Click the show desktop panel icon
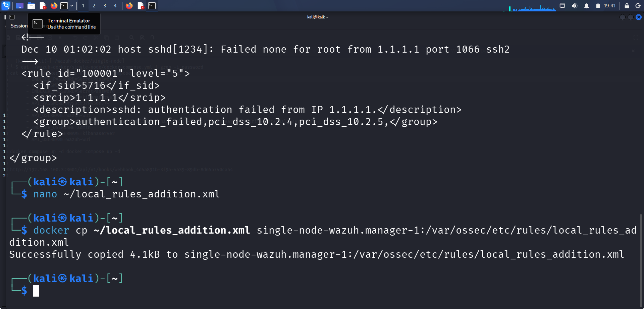Image resolution: width=644 pixels, height=309 pixels. pos(20,6)
